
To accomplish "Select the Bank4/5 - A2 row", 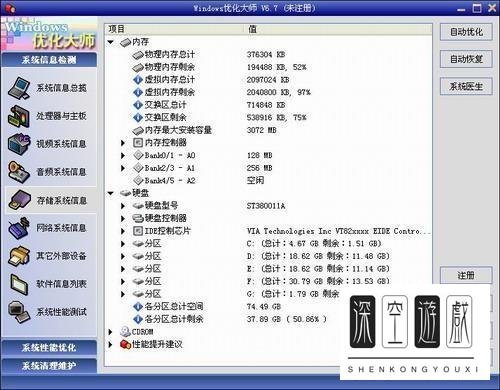I will click(x=268, y=181).
